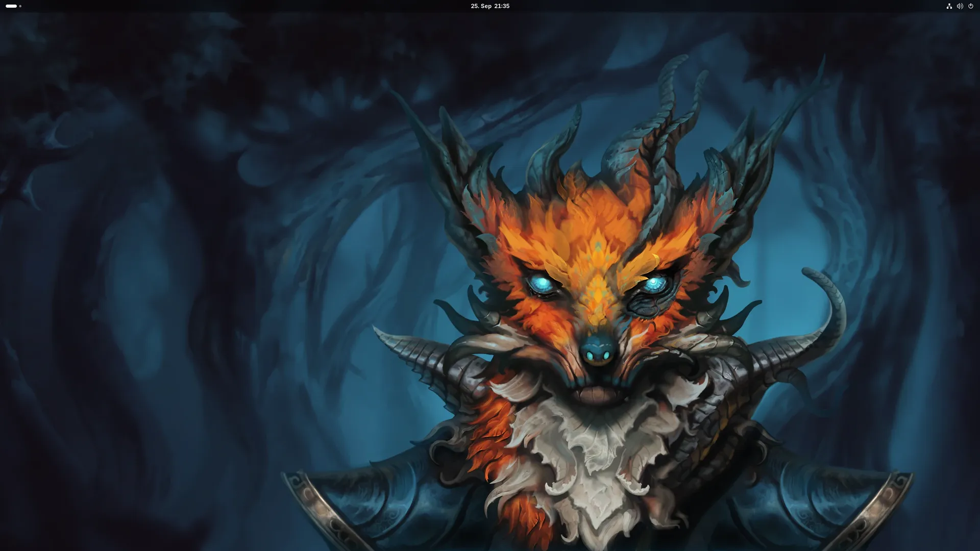Expand the system status quick settings menu
Screen dimensions: 980x551
pyautogui.click(x=960, y=6)
